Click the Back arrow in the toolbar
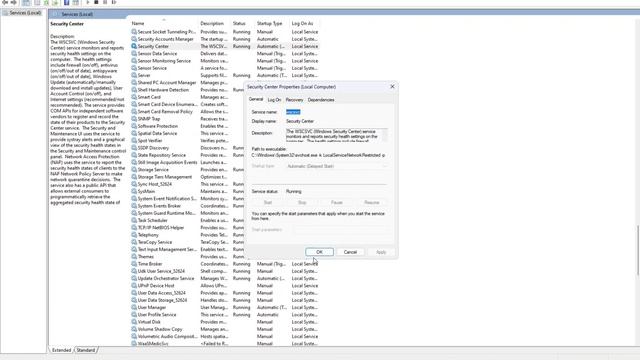Screen dimensions: 640x360 click(x=5, y=2)
